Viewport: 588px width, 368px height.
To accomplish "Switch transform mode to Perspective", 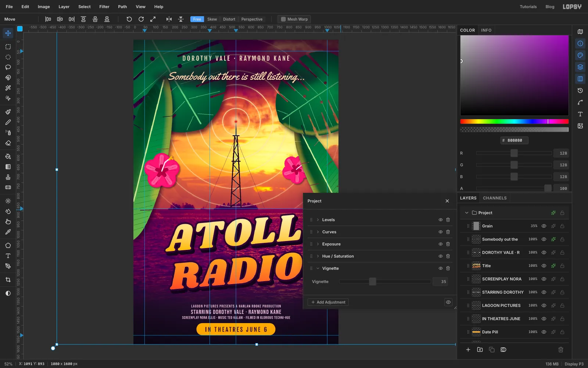I will pyautogui.click(x=252, y=19).
